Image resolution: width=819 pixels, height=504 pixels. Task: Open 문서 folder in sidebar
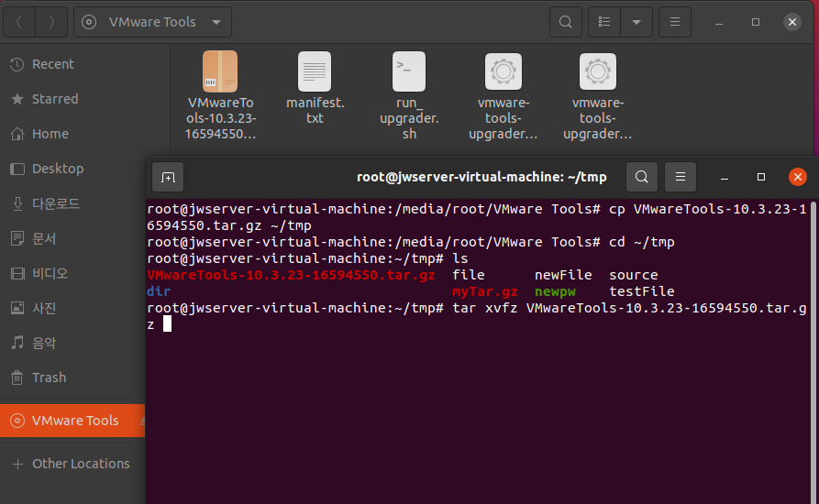click(72, 238)
